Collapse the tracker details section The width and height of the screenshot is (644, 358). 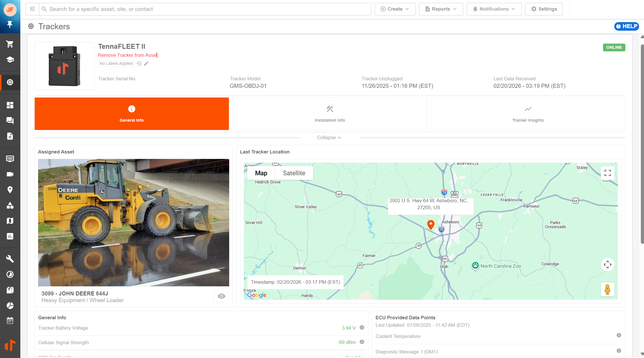(329, 138)
